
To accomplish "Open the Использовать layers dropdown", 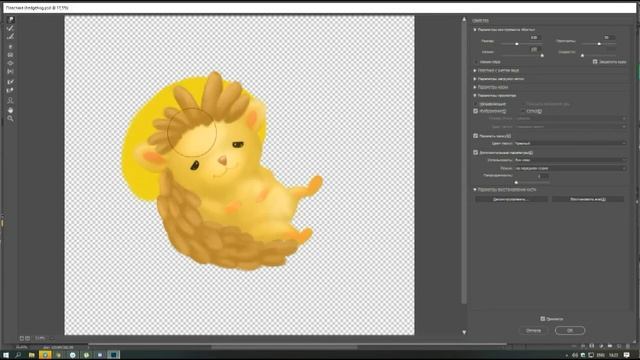I will (x=570, y=160).
